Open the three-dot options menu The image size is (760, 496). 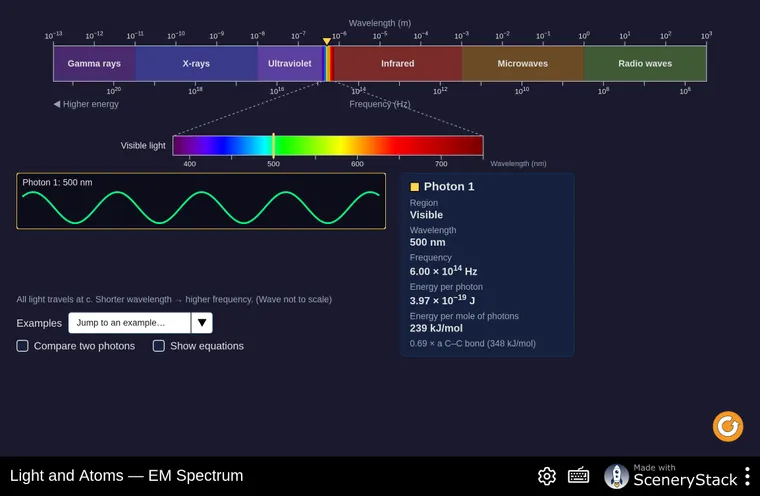click(x=747, y=476)
